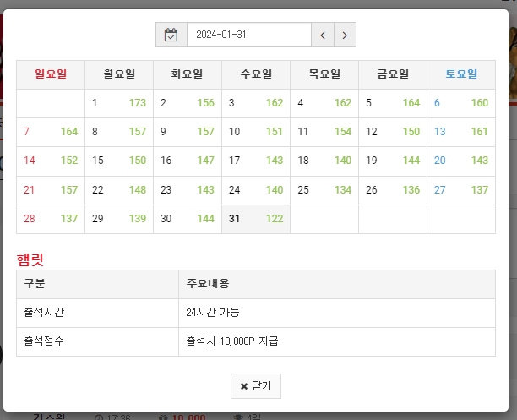
Task: Select the 수요일 column header
Action: [256, 74]
